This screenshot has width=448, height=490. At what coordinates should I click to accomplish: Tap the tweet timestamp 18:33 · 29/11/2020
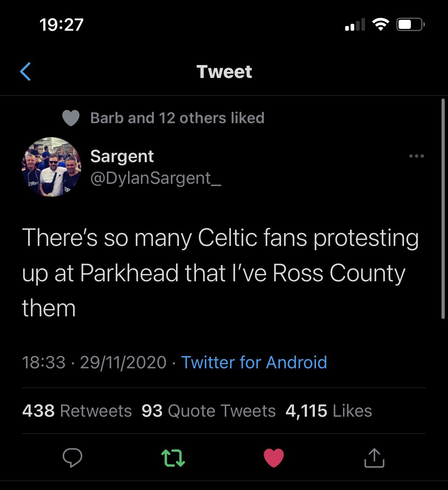click(94, 362)
